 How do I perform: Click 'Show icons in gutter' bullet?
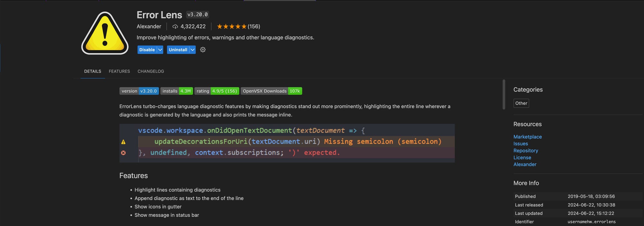tap(158, 207)
